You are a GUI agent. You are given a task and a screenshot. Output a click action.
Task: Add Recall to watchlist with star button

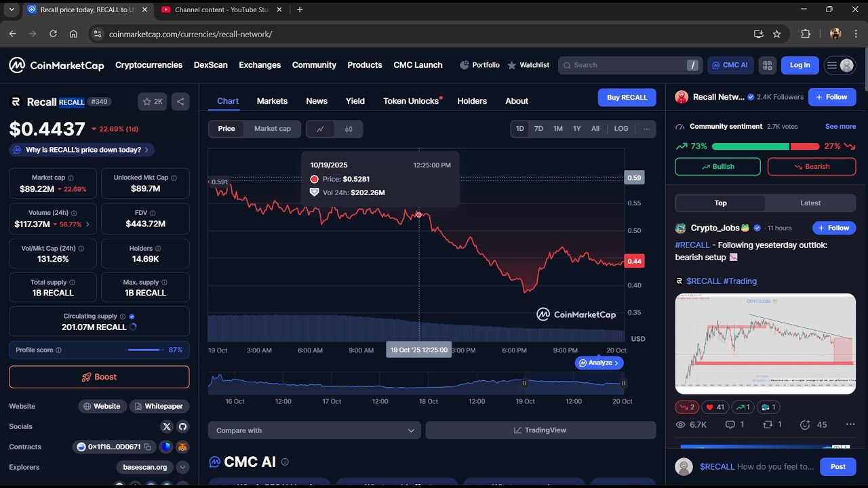point(152,102)
